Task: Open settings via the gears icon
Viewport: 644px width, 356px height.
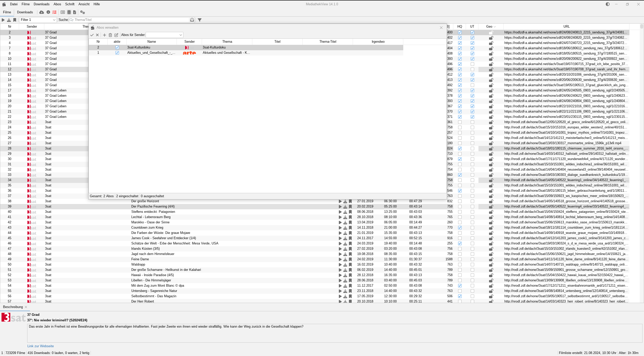Action: (x=83, y=12)
